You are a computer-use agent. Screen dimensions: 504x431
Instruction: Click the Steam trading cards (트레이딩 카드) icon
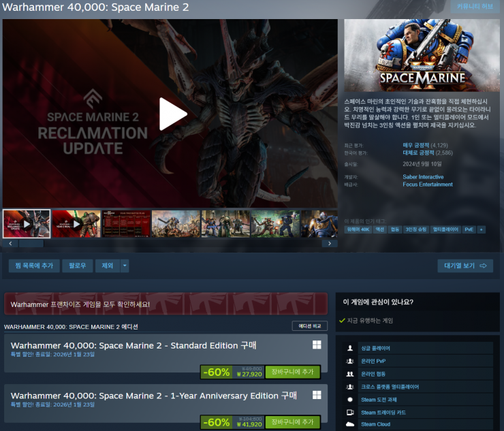point(350,412)
